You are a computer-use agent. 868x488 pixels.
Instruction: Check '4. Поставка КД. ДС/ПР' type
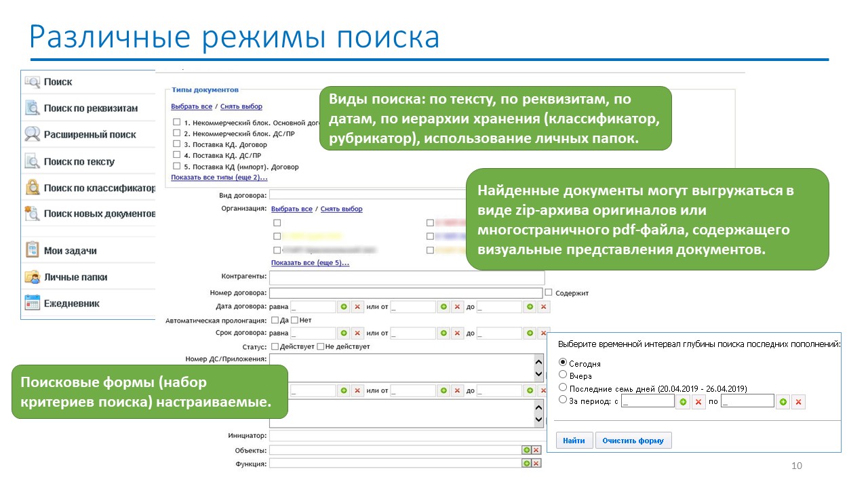click(176, 155)
